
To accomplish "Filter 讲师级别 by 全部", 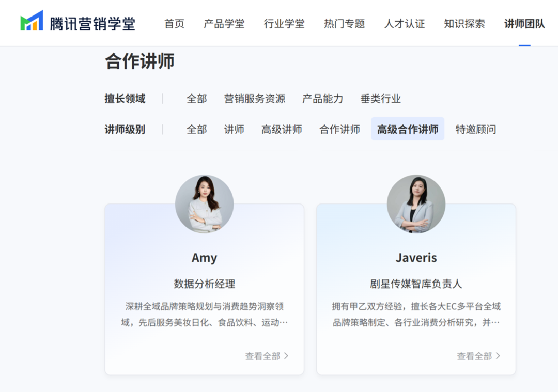I will pyautogui.click(x=197, y=129).
